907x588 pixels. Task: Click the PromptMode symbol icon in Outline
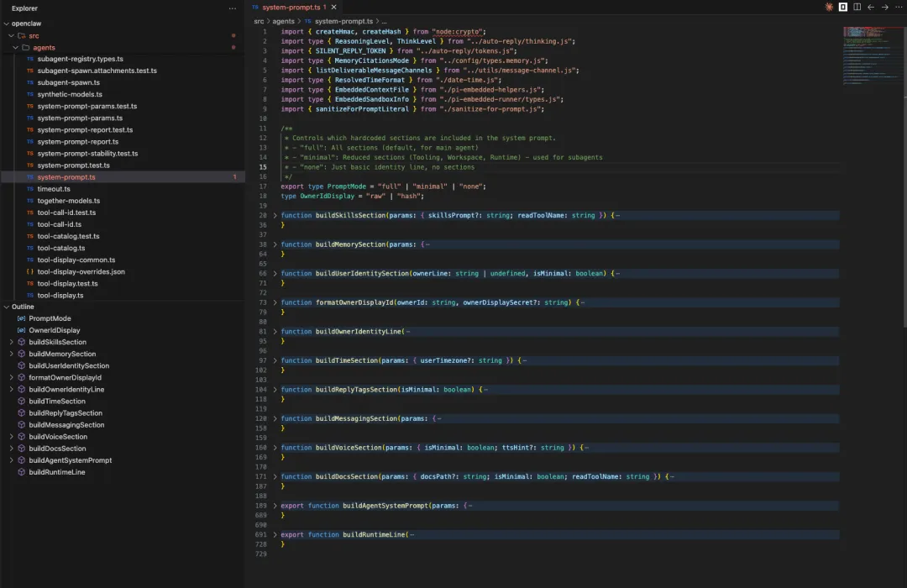coord(21,318)
